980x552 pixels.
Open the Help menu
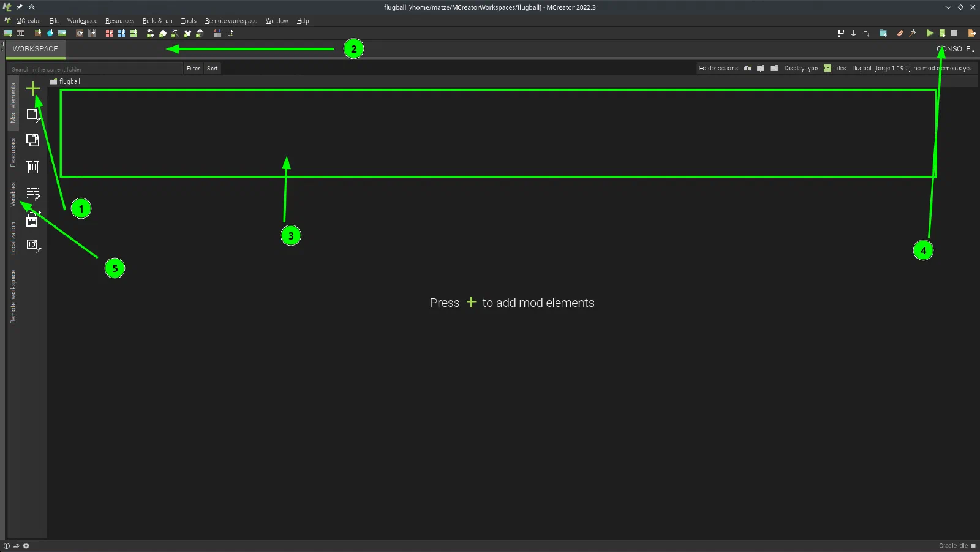(303, 21)
